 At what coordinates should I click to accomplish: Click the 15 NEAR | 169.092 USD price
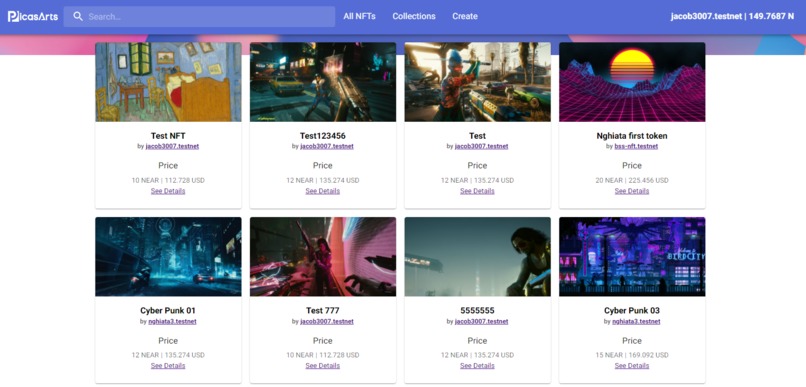(x=632, y=355)
